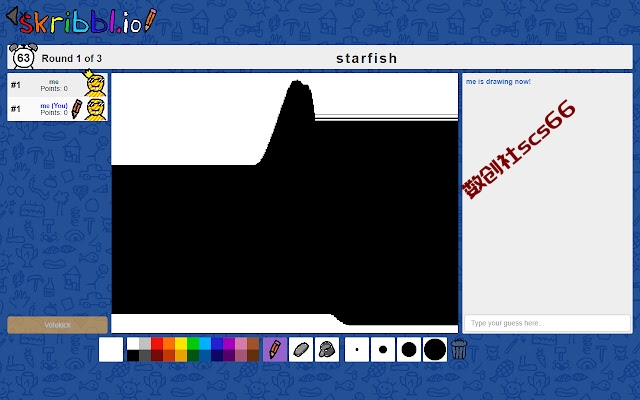The width and height of the screenshot is (640, 400).
Task: Pick the medium blue color swatch below light blue
Action: point(205,356)
